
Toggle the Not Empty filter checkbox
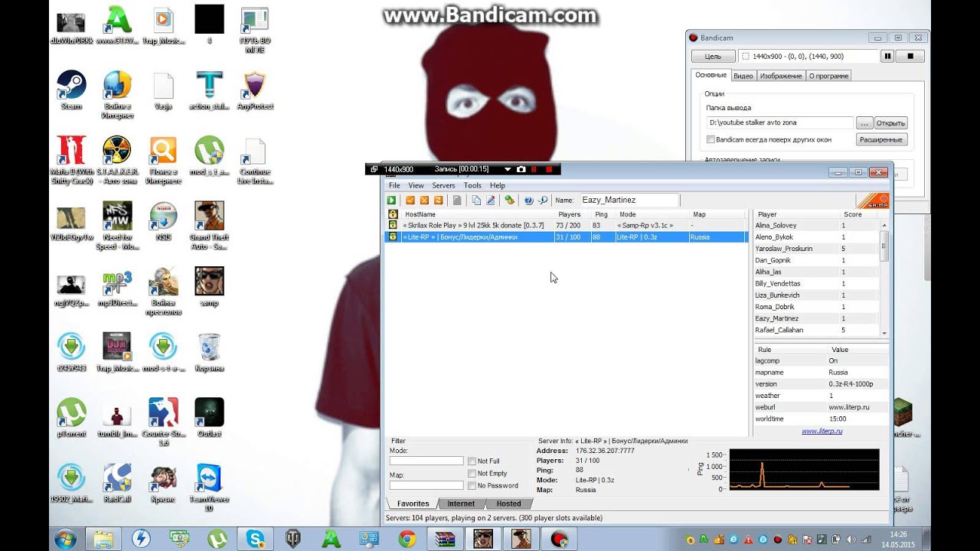[472, 474]
